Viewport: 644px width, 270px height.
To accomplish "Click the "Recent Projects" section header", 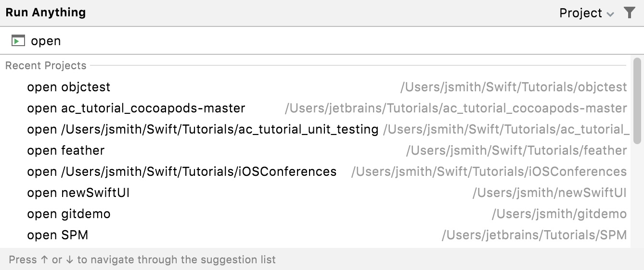I will [x=46, y=65].
